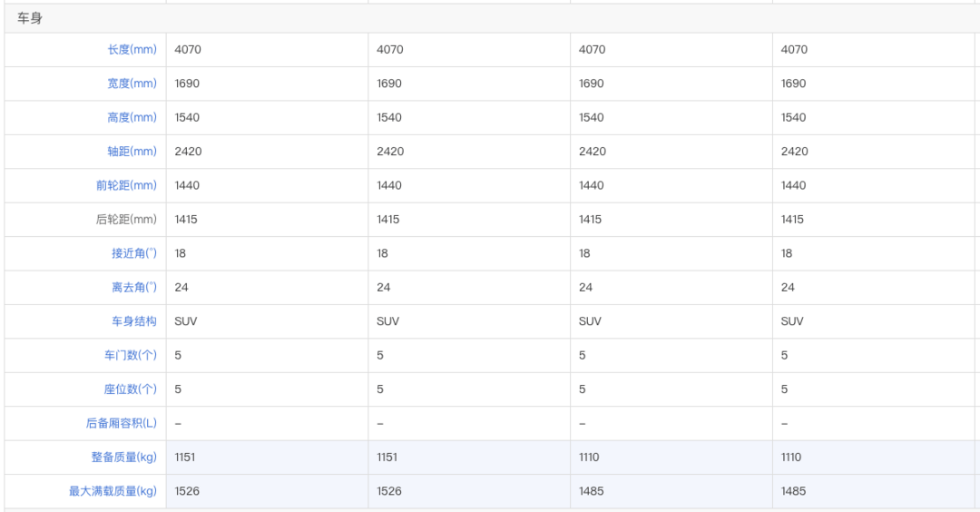
Task: Select third column's 1110 curb weight cell
Action: point(671,457)
